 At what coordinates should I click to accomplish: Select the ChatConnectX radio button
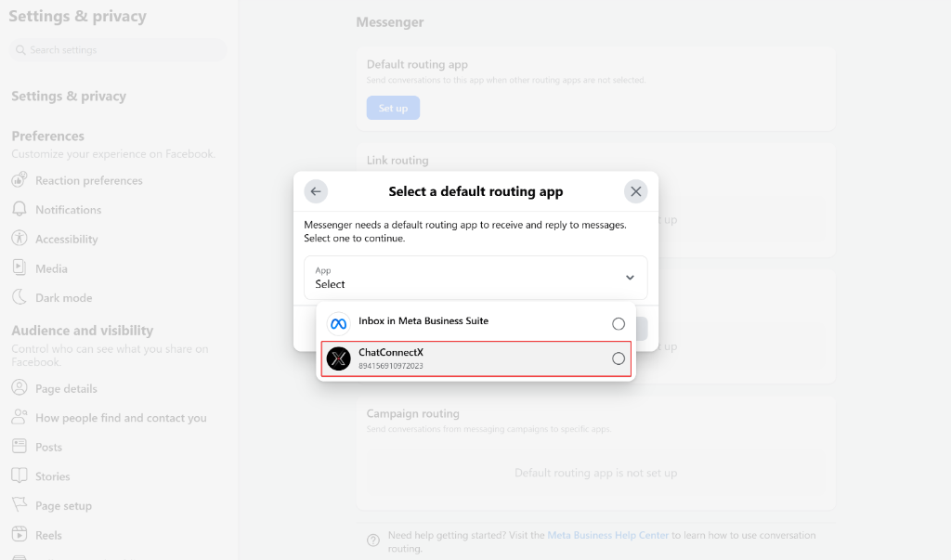pos(618,358)
